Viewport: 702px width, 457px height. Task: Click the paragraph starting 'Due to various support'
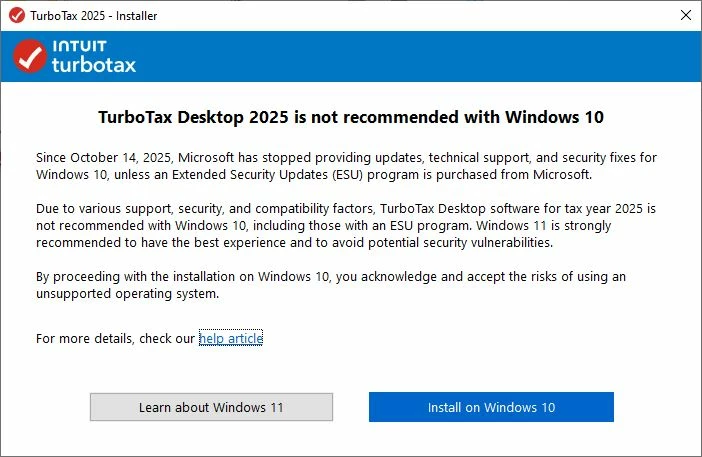point(346,226)
